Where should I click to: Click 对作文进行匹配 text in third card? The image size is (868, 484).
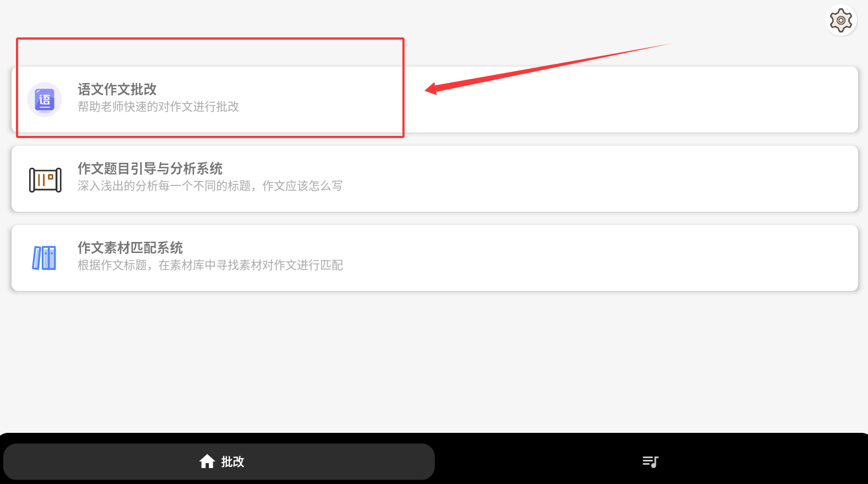pyautogui.click(x=302, y=265)
